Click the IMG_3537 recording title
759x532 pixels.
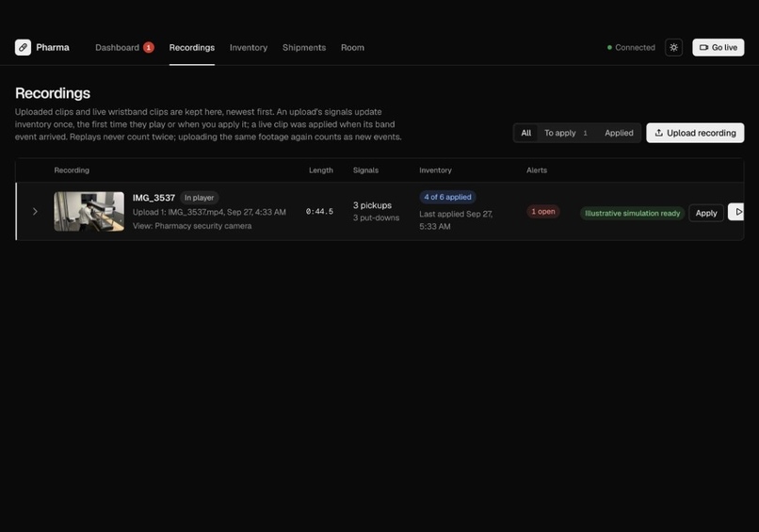point(153,198)
